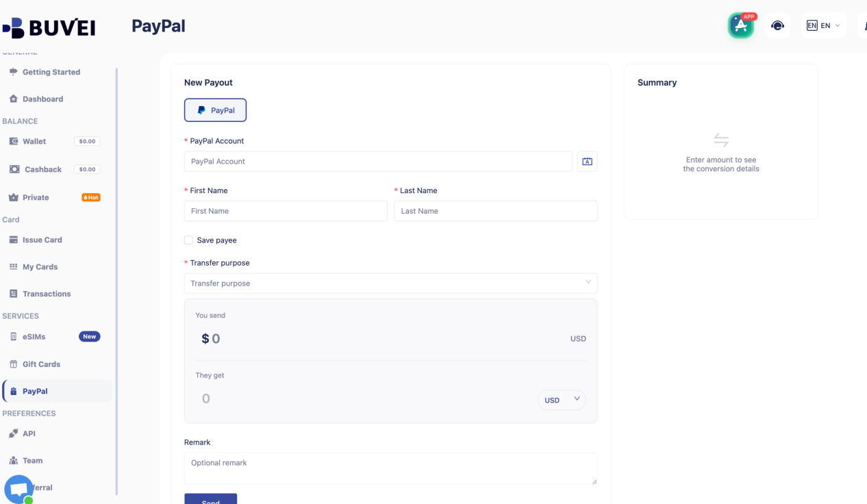
Task: Open the APP download icon
Action: tap(741, 25)
